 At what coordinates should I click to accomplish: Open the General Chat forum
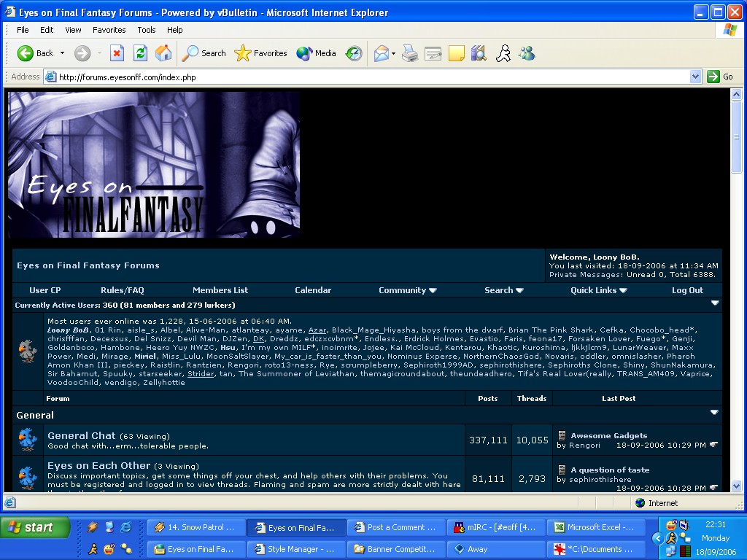tap(82, 435)
